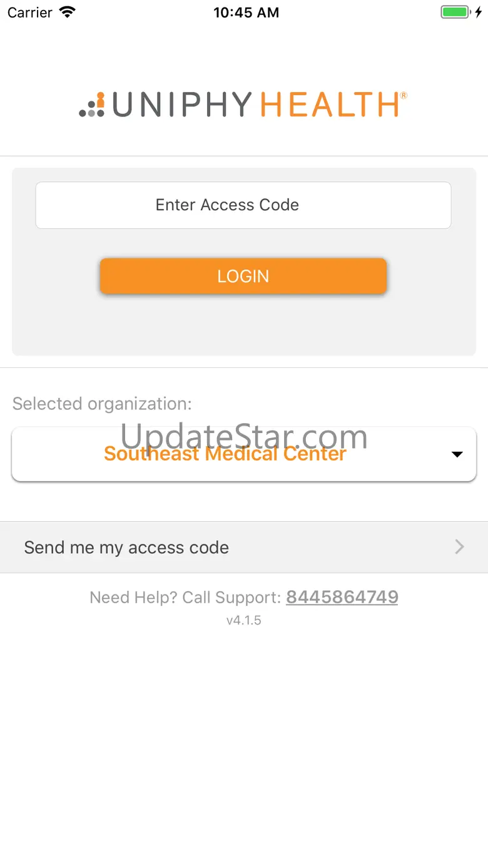Click the Enter Access Code field
This screenshot has width=488, height=868.
[x=243, y=205]
